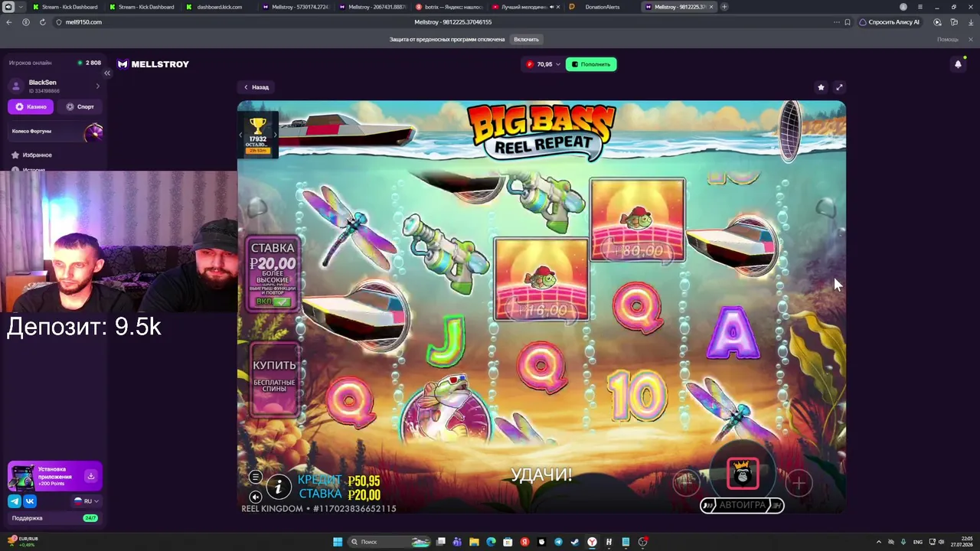
Task: Open the EUR/RUB taskbar widget
Action: point(23,542)
